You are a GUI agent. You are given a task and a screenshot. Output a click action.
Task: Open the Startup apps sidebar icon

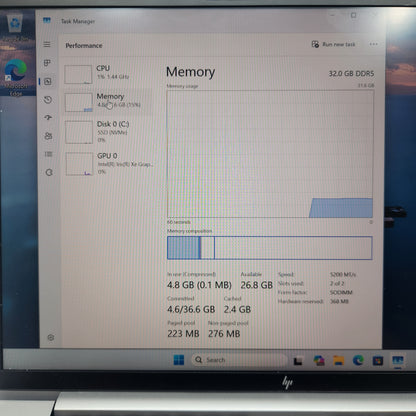(x=48, y=117)
